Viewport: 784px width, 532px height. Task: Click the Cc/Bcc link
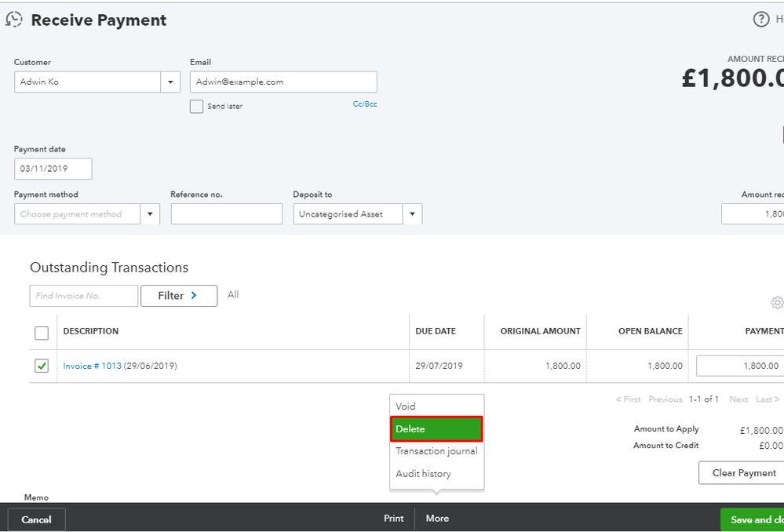(x=365, y=104)
